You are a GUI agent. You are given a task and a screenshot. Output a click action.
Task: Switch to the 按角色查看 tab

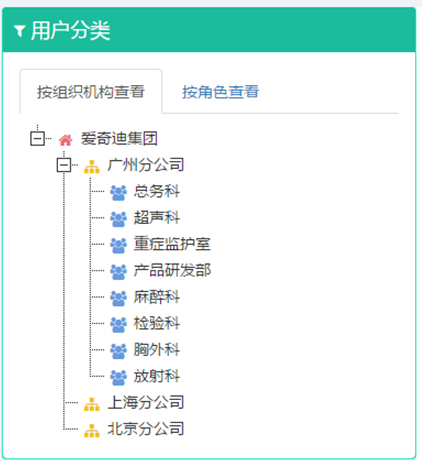pyautogui.click(x=220, y=92)
